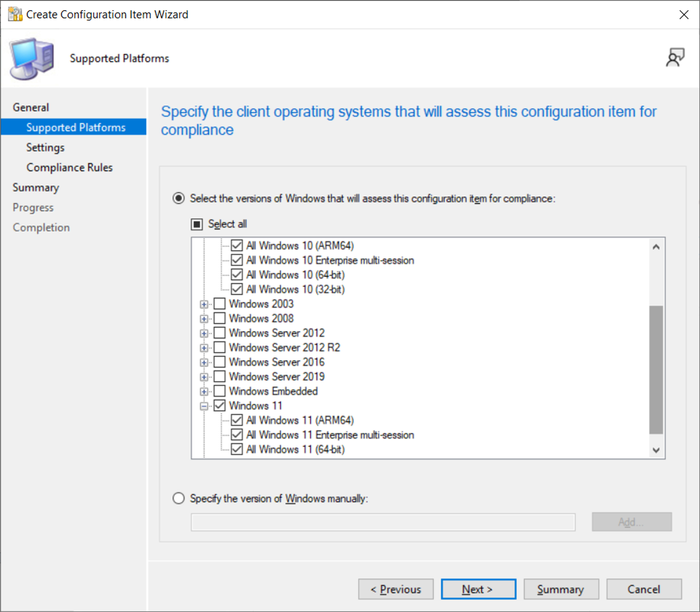Image resolution: width=700 pixels, height=612 pixels.
Task: Select the 'Windows Server 2016' tree label
Action: tap(277, 362)
